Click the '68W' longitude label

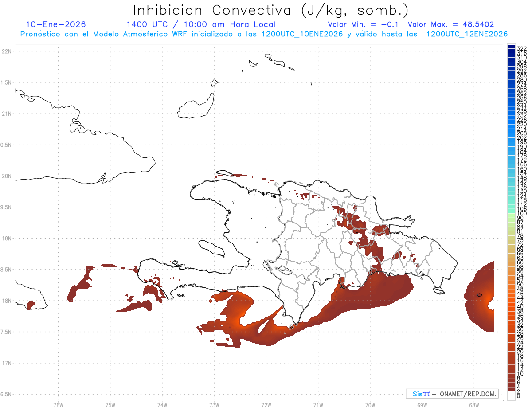(x=473, y=404)
